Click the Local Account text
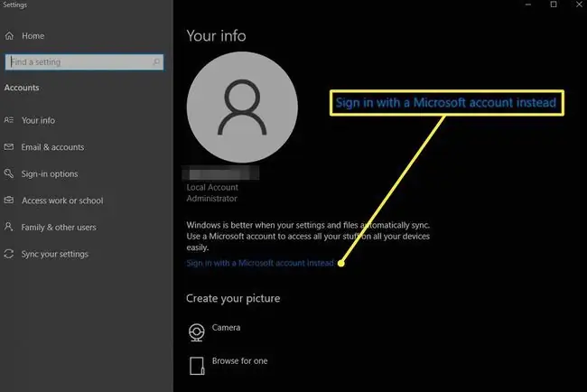 [x=212, y=187]
